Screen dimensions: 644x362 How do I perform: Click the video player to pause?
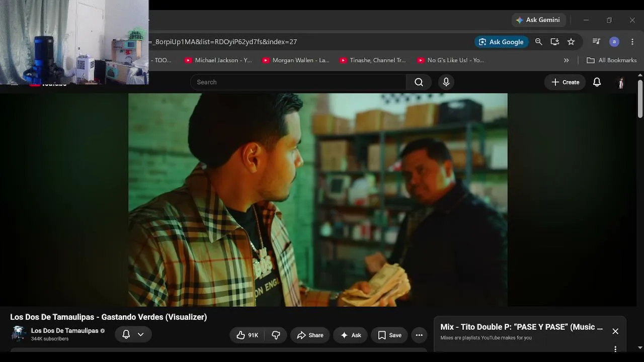(318, 200)
